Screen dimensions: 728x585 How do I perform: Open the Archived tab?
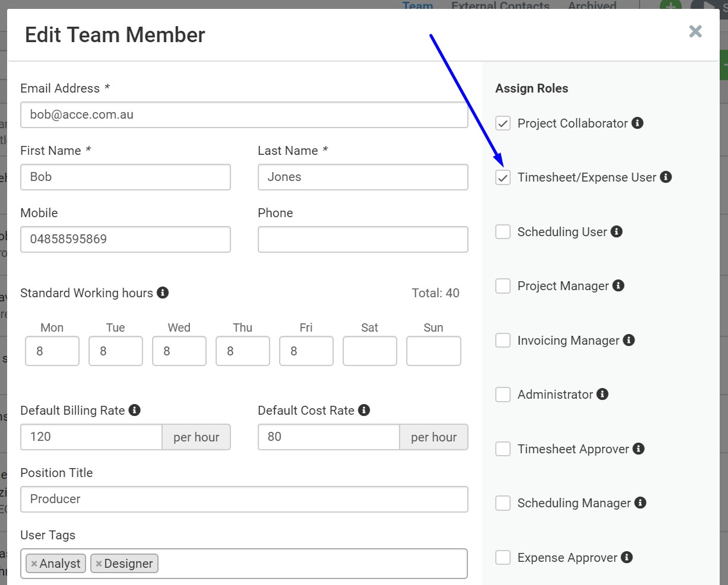pos(591,5)
